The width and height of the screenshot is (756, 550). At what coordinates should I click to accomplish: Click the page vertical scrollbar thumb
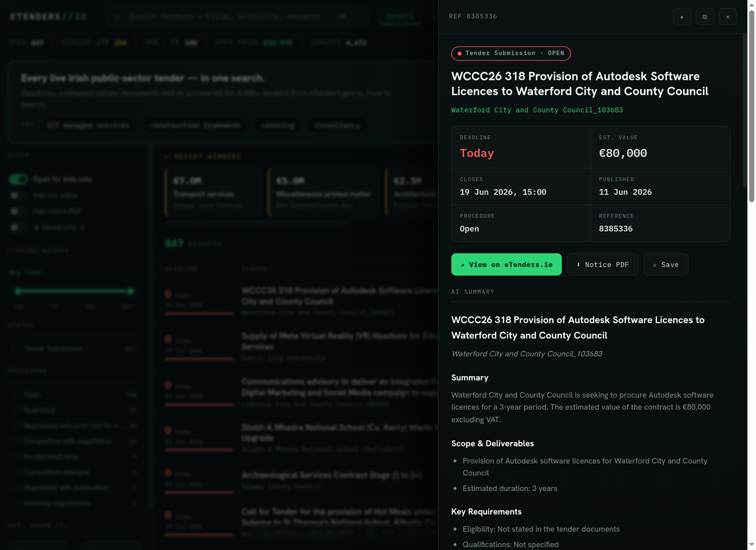(x=751, y=105)
